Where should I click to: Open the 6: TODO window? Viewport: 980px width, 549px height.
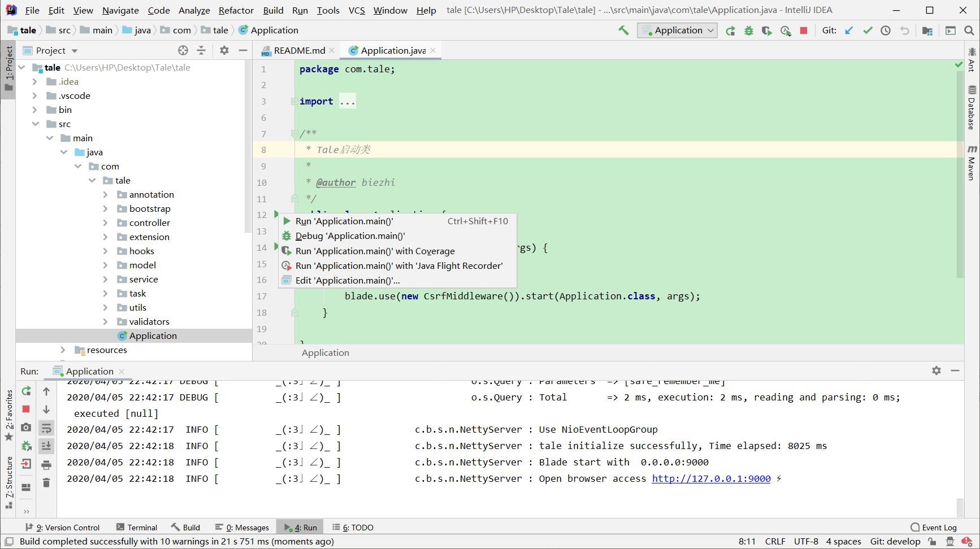pos(353,528)
